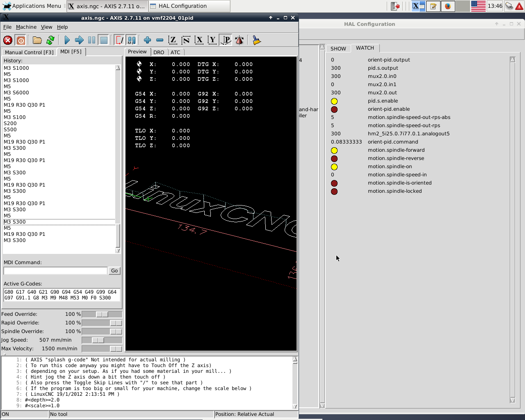Toggle optional pause M1
Viewport: 525px width, 420px height.
pos(131,40)
